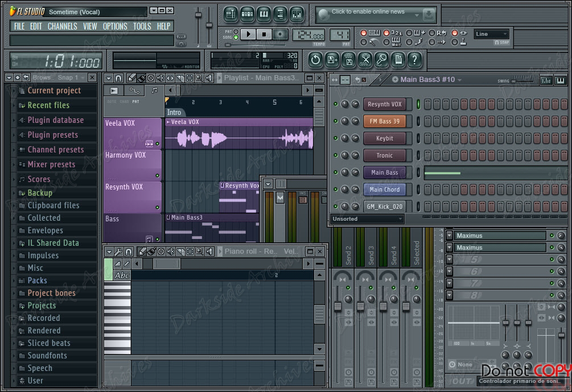Select the Main Chord channel button

tap(385, 189)
